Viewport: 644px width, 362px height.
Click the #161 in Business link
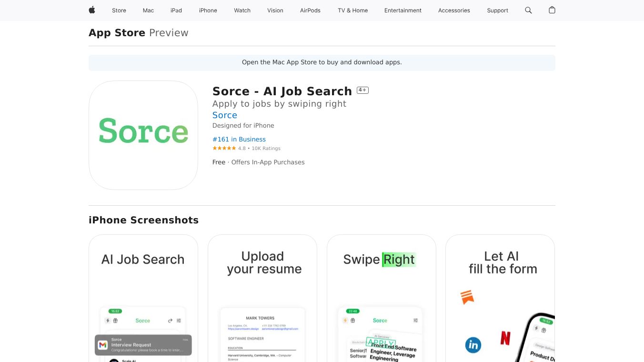(239, 139)
